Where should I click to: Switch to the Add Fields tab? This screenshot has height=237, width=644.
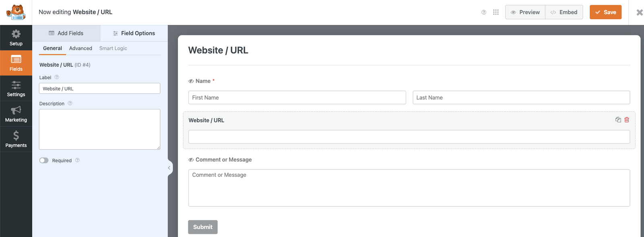point(66,33)
